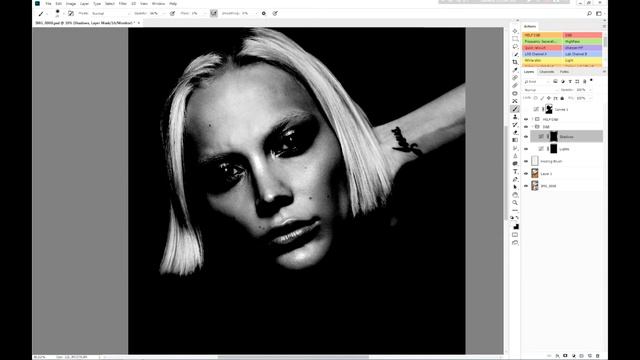Select the Move tool

[x=515, y=31]
